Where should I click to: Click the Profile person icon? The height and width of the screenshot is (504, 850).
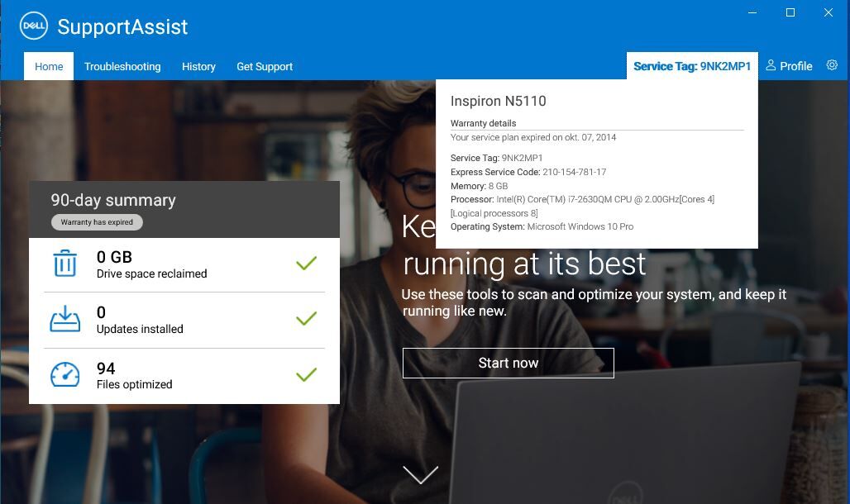pyautogui.click(x=771, y=65)
